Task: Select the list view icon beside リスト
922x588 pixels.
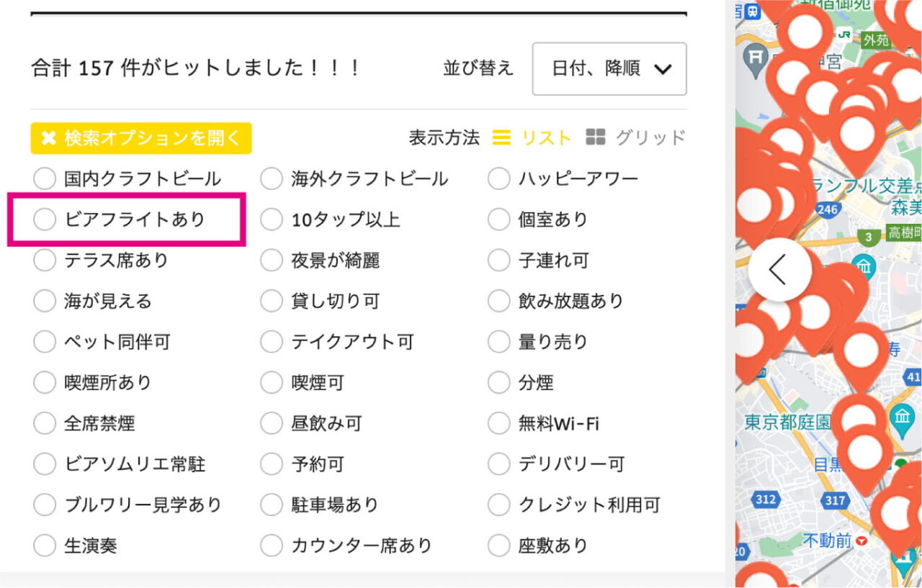Action: (502, 137)
